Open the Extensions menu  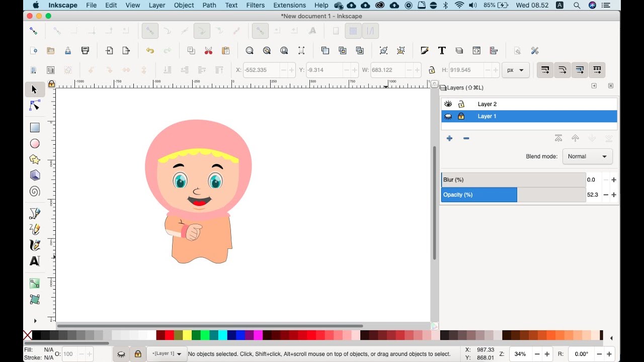pyautogui.click(x=289, y=5)
